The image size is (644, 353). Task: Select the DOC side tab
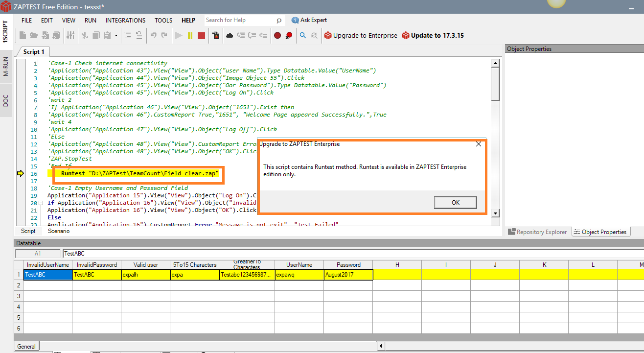[6, 100]
